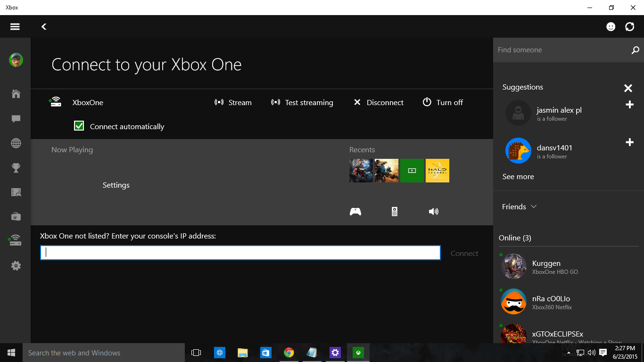This screenshot has width=644, height=362.
Task: Open Game DVR from the sidebar
Action: coord(16,192)
